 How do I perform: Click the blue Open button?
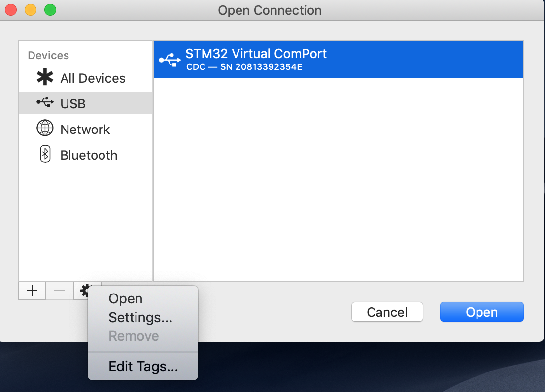click(482, 312)
